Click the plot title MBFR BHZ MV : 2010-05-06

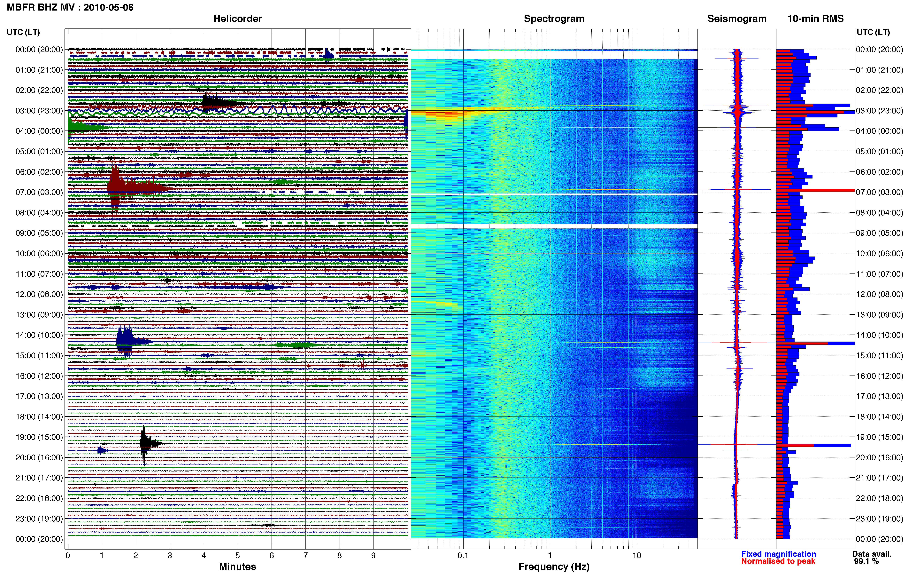coord(70,7)
